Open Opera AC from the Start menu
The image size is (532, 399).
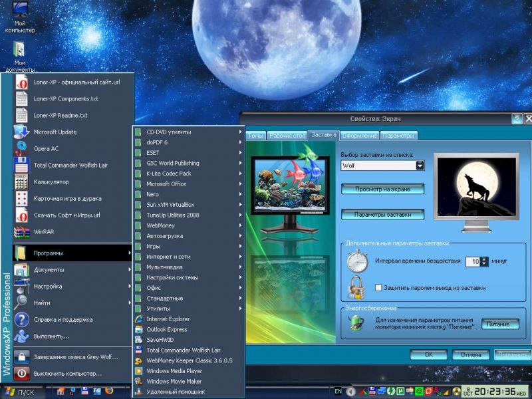47,148
